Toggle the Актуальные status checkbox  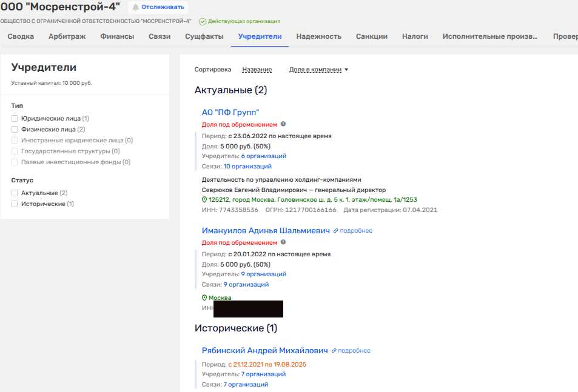(15, 193)
